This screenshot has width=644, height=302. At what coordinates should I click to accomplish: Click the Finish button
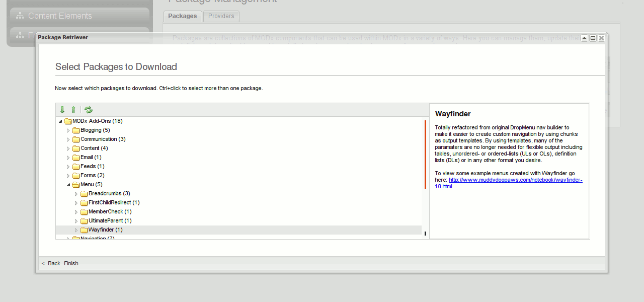click(x=71, y=263)
